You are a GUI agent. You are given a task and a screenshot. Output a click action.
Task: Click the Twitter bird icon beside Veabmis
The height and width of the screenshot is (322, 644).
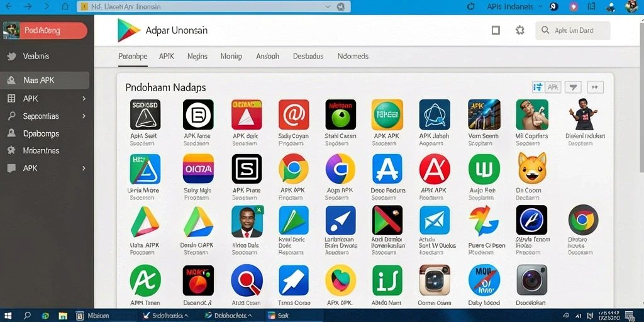click(11, 56)
